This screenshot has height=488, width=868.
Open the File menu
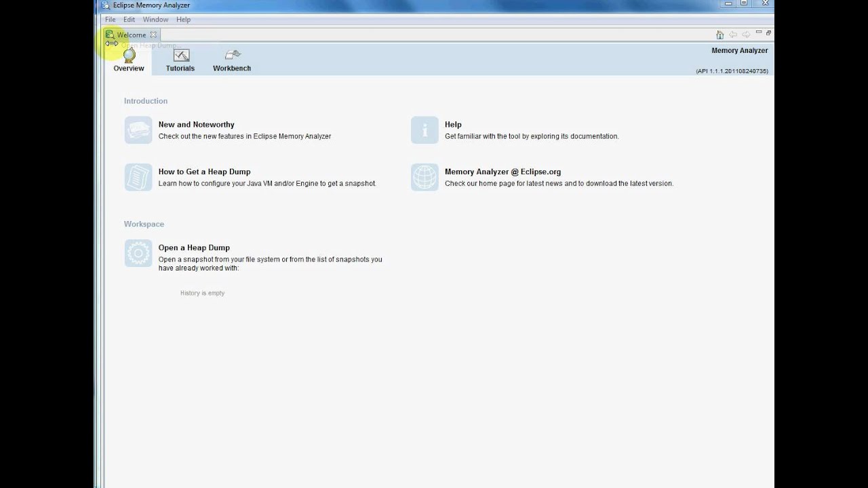pyautogui.click(x=111, y=20)
